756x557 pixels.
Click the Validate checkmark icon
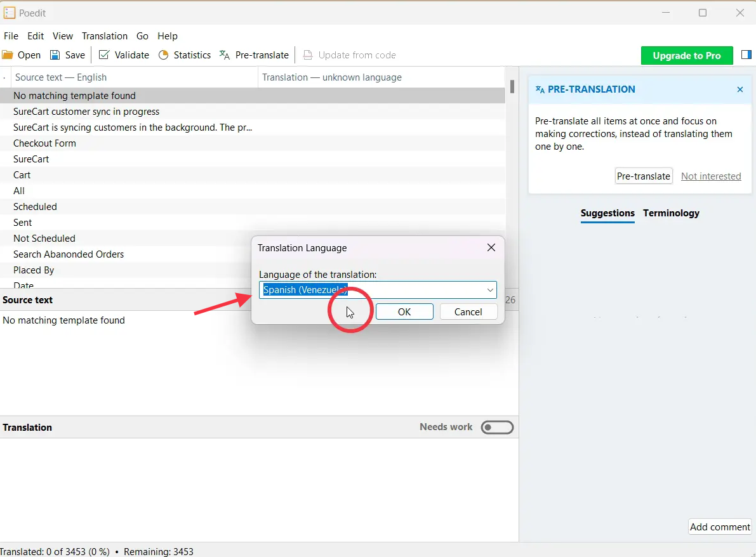point(104,55)
